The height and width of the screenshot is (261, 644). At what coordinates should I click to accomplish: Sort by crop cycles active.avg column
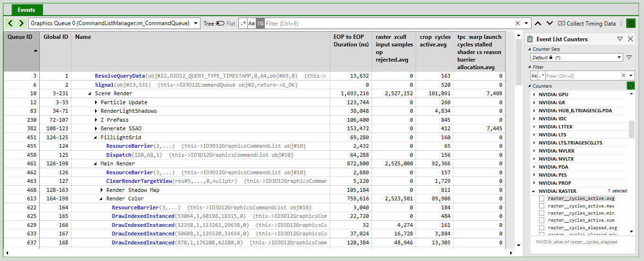435,51
